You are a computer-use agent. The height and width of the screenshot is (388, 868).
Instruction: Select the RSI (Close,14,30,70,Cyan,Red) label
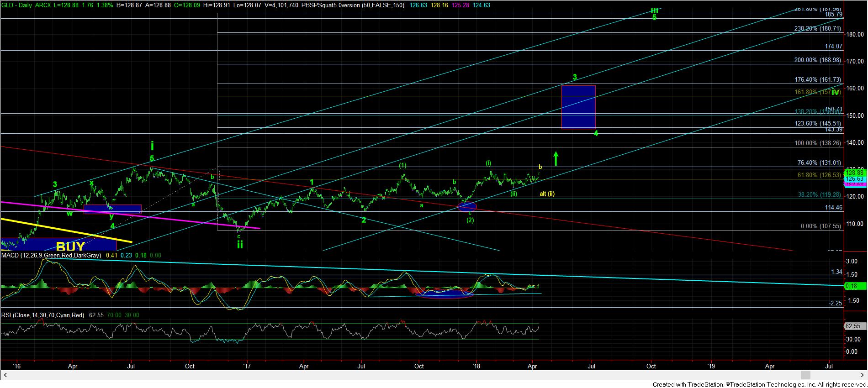click(x=42, y=315)
